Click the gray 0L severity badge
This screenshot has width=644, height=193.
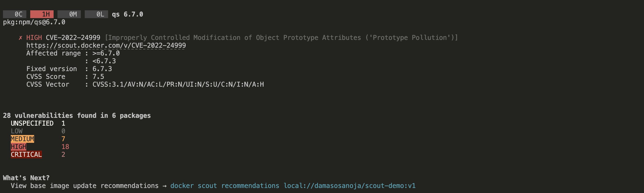tap(96, 14)
